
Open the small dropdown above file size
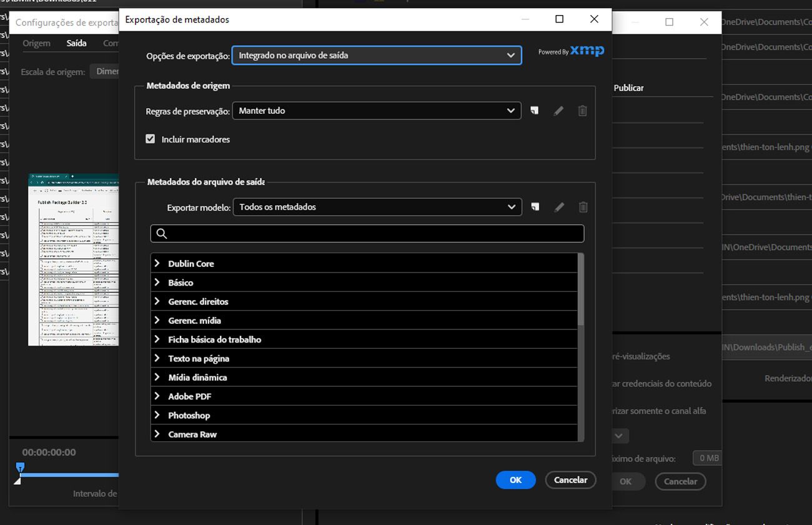[x=620, y=435]
